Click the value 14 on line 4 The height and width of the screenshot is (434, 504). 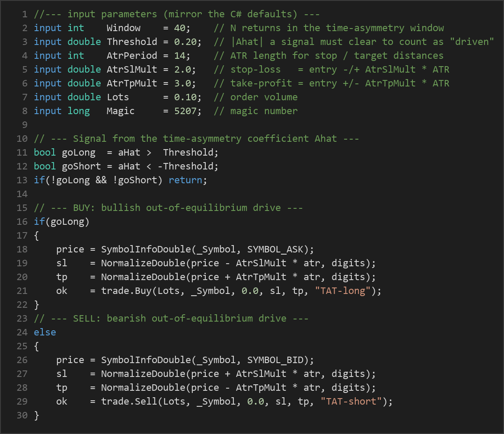coord(180,56)
